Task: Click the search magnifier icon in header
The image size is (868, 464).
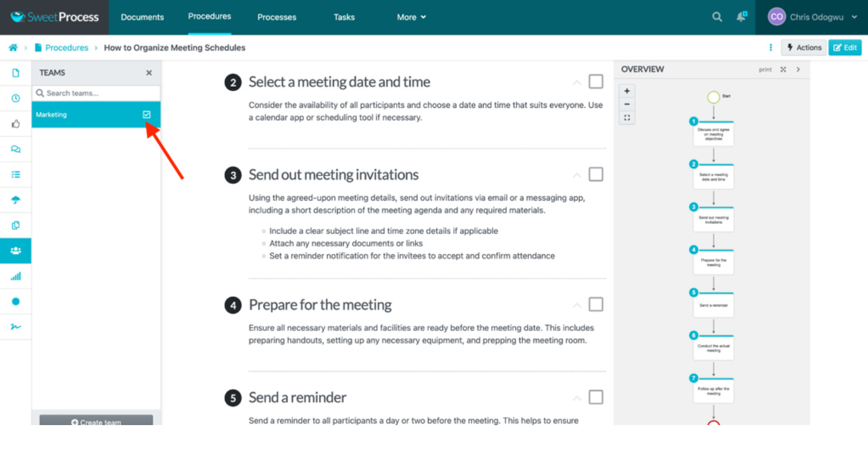Action: (x=717, y=17)
